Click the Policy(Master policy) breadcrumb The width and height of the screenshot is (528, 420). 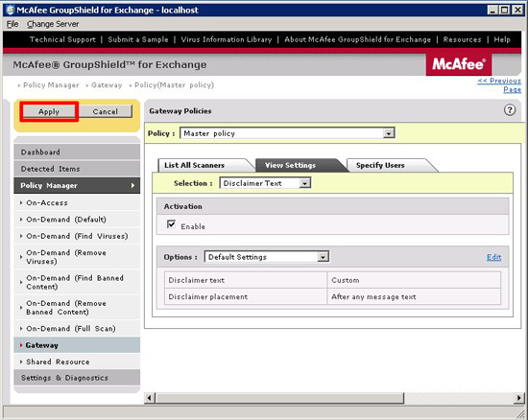(x=174, y=85)
